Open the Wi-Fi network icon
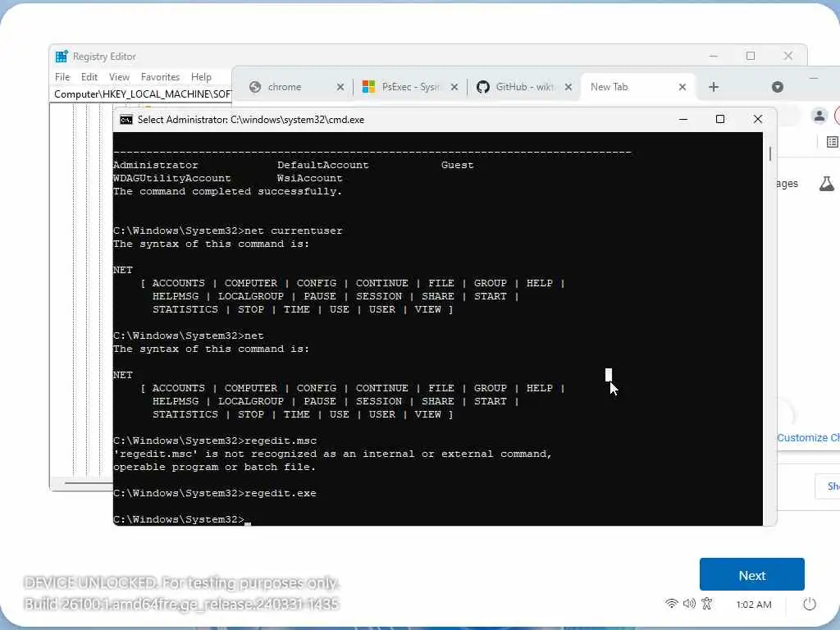 671,604
